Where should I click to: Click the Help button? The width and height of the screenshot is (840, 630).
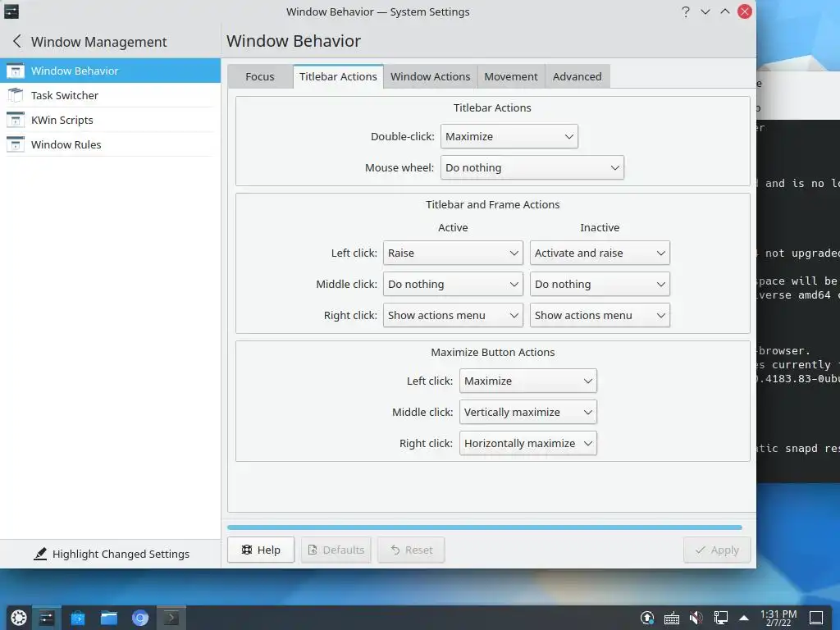pyautogui.click(x=261, y=550)
